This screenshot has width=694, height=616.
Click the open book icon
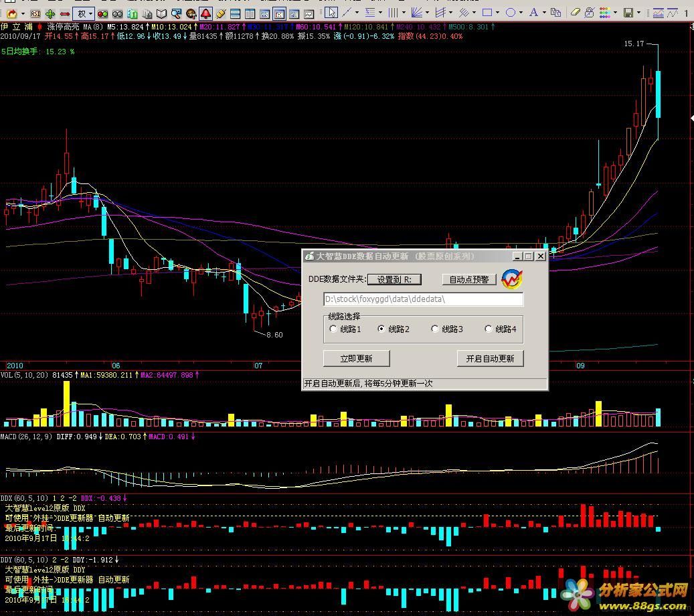pyautogui.click(x=161, y=14)
